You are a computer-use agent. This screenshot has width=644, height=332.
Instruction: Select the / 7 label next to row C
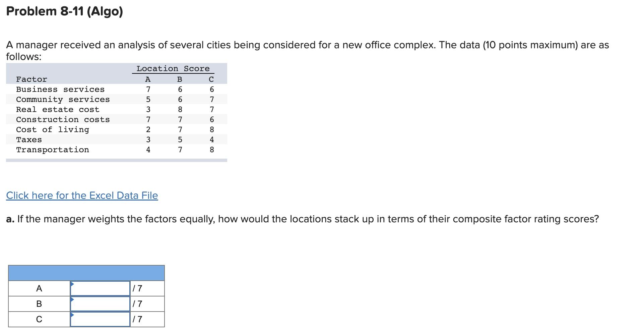(x=137, y=320)
